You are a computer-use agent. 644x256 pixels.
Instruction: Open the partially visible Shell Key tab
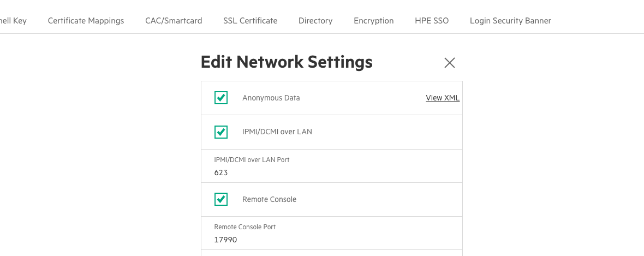pyautogui.click(x=13, y=21)
